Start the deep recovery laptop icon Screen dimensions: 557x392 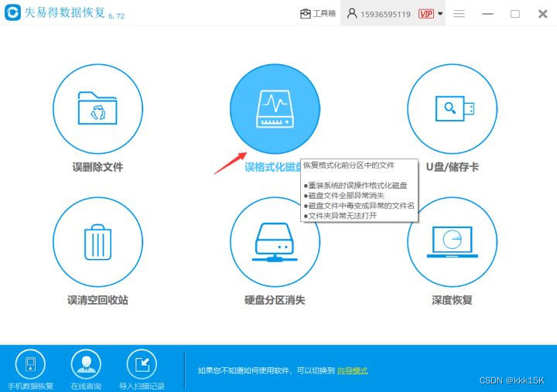(x=452, y=242)
